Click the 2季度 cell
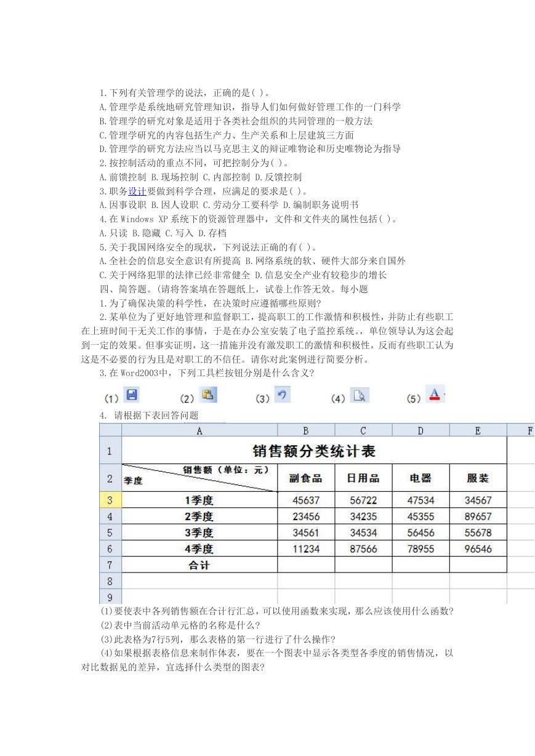 pos(199,517)
